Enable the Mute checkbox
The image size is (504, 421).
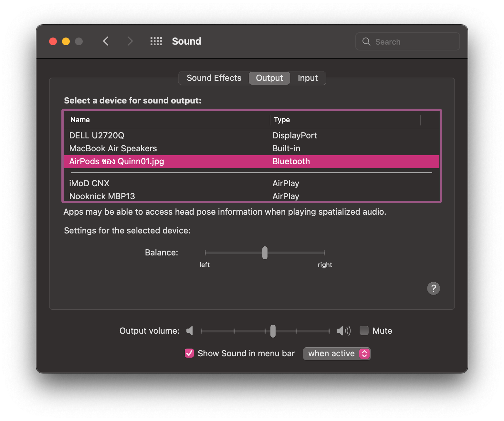click(364, 330)
